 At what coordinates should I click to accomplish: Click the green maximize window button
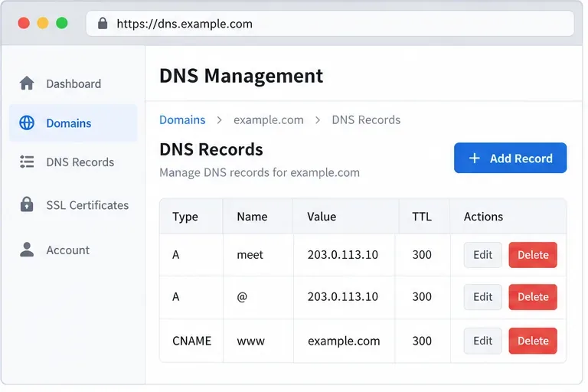62,23
